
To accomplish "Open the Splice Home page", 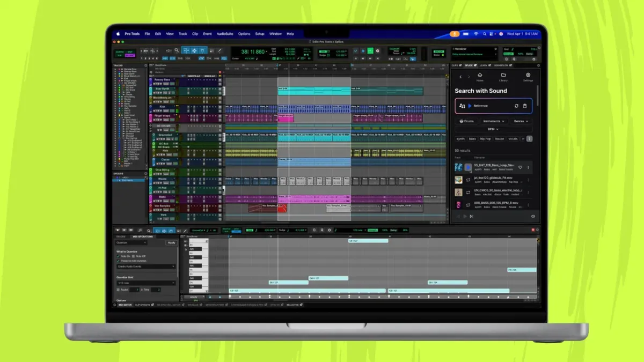I will coord(480,77).
